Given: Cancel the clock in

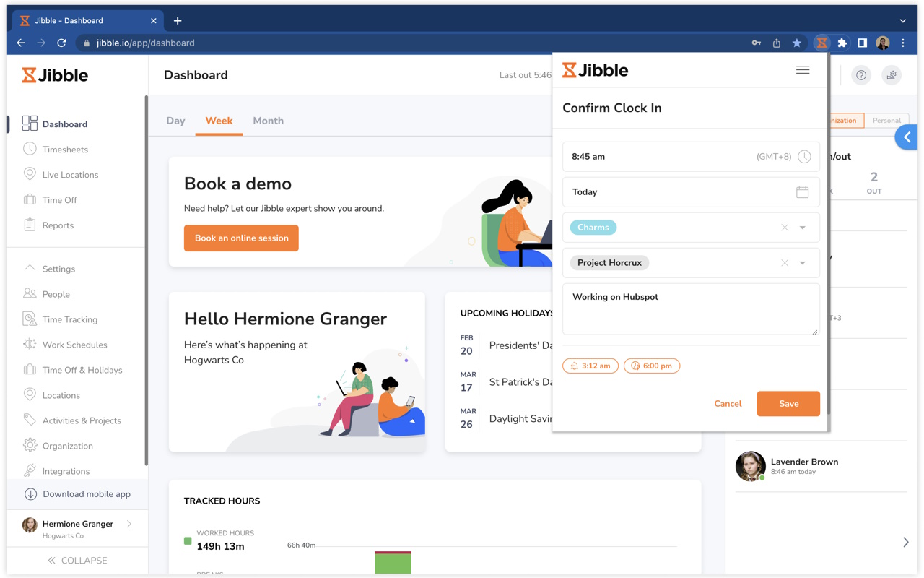Looking at the screenshot, I should coord(728,404).
